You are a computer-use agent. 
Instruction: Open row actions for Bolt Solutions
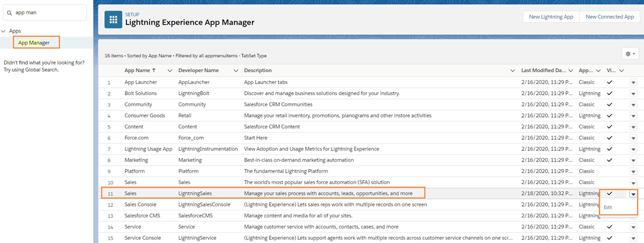tap(634, 94)
